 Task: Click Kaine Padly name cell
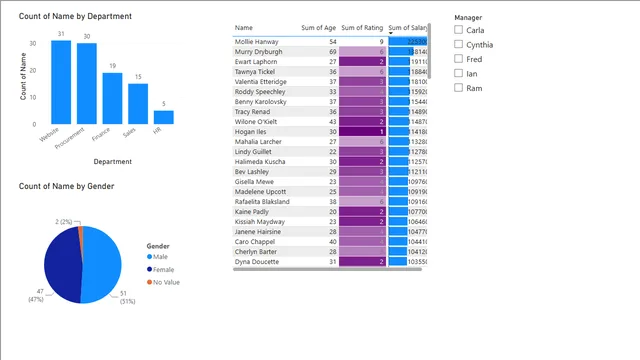[x=251, y=212]
